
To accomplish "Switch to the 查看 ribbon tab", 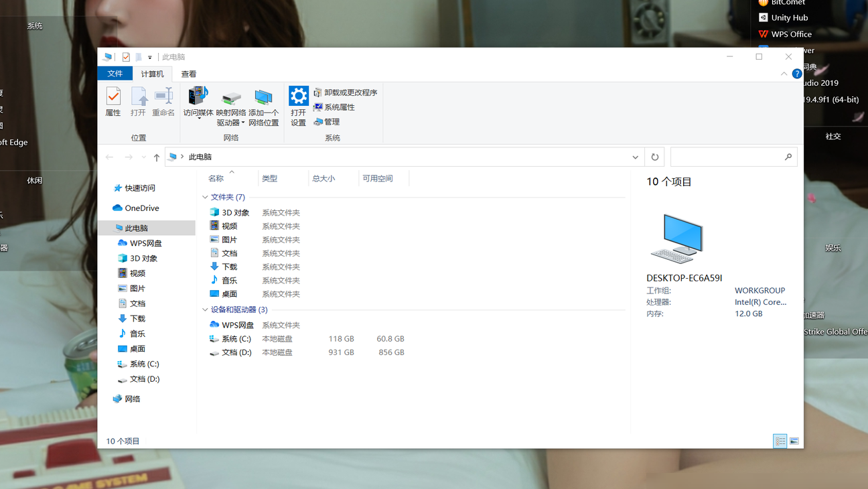I will point(189,74).
